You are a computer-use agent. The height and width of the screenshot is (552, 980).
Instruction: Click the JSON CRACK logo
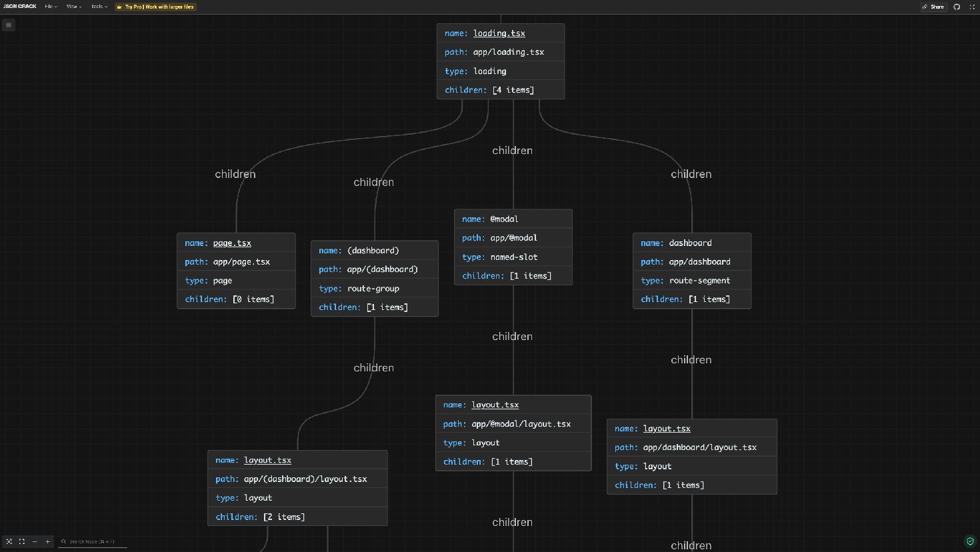click(x=20, y=7)
